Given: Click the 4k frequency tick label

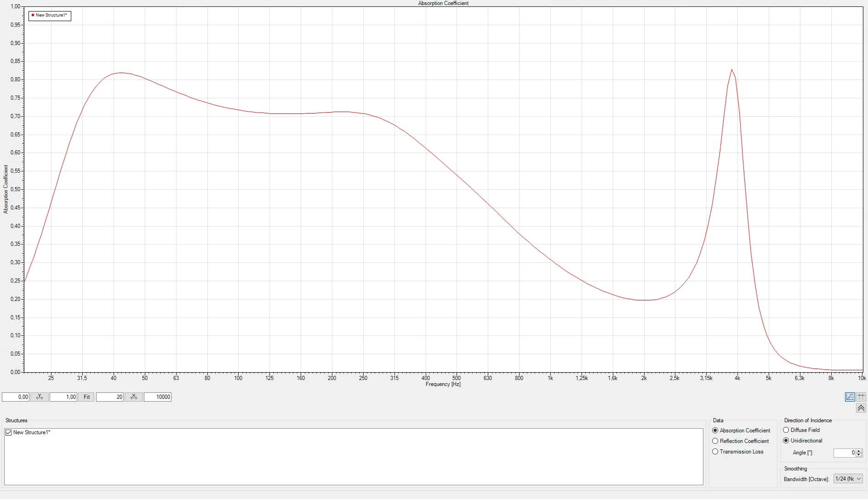Looking at the screenshot, I should coord(737,378).
